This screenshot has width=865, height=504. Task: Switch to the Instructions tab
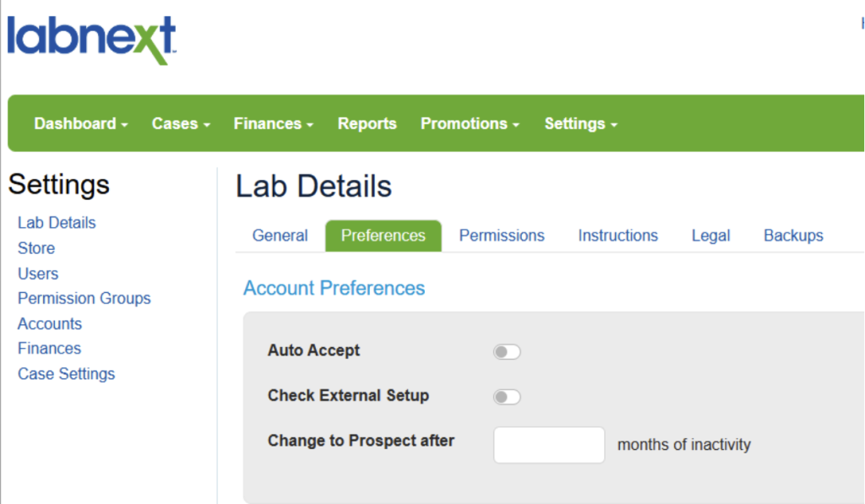(x=617, y=236)
